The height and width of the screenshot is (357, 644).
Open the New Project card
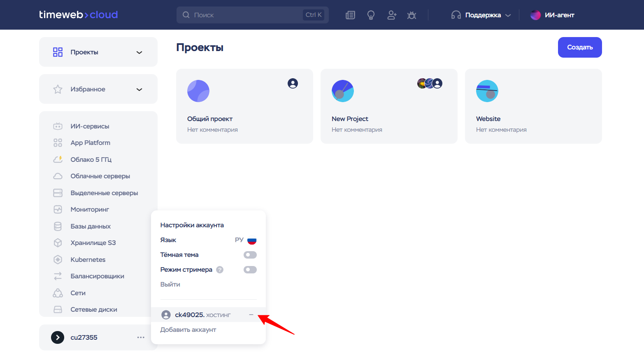pos(389,106)
